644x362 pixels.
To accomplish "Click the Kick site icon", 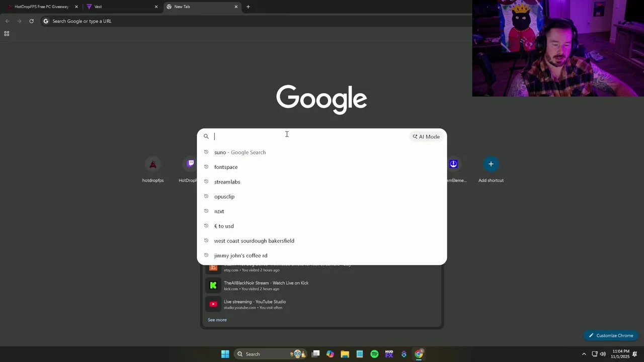I will (x=213, y=286).
